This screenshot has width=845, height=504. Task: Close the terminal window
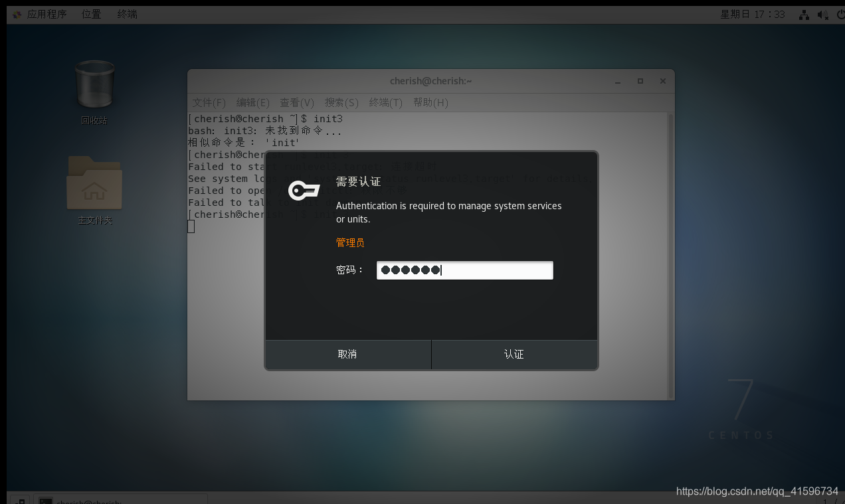(x=662, y=81)
